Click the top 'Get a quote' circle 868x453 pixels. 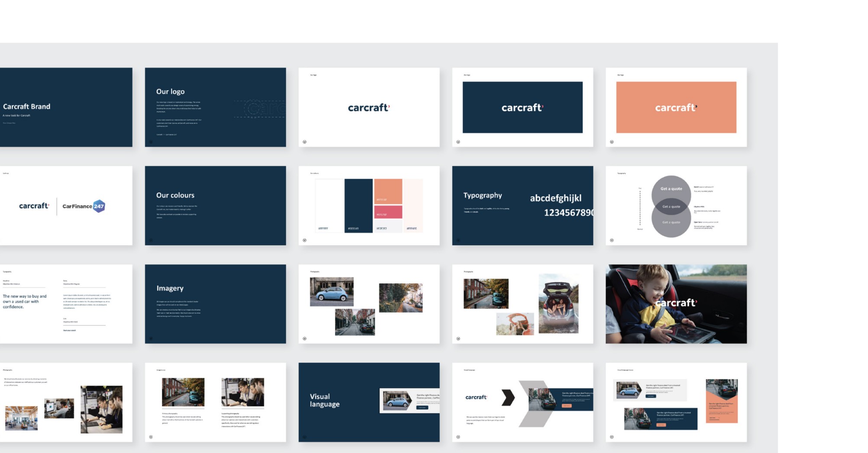671,189
